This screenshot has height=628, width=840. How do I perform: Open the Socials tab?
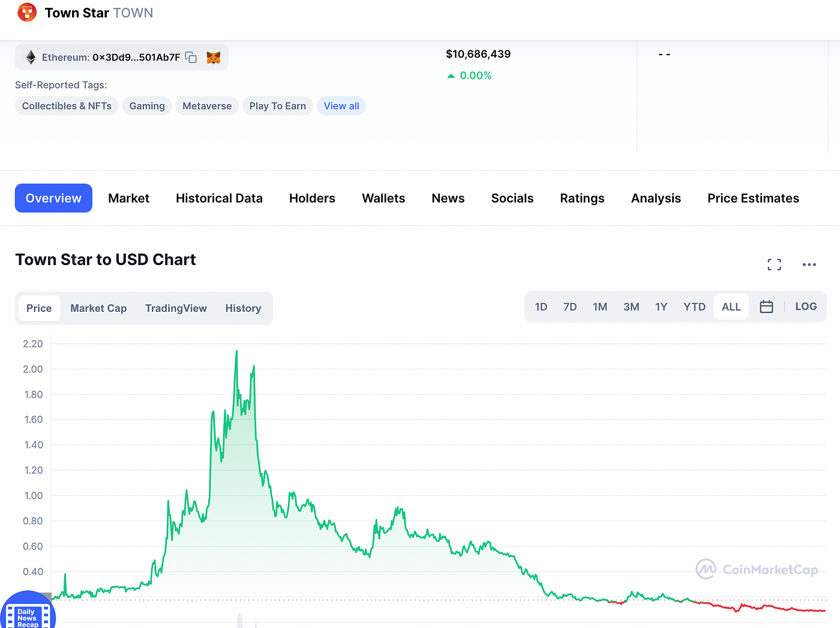(512, 198)
